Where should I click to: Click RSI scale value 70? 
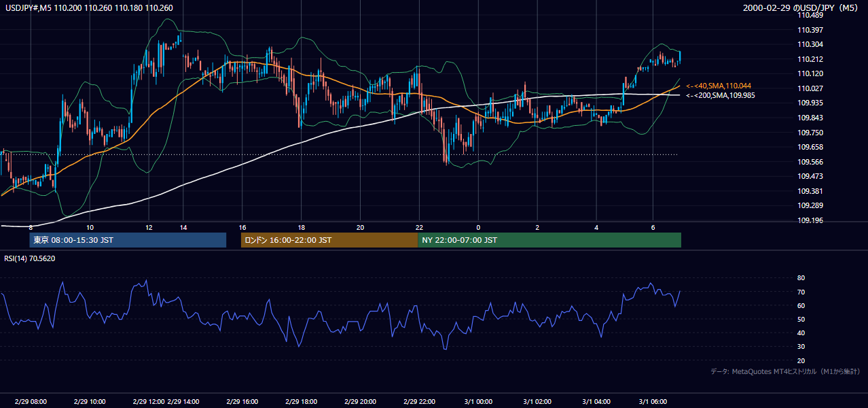click(801, 292)
